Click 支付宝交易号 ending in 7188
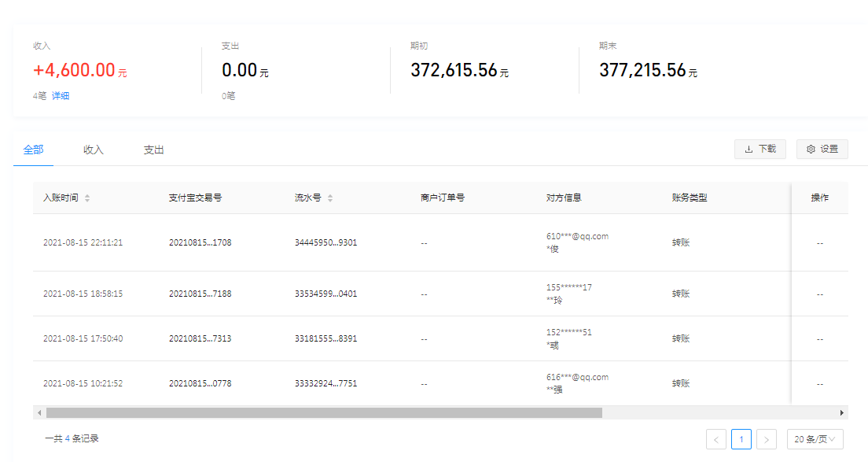This screenshot has width=868, height=462. [x=200, y=294]
